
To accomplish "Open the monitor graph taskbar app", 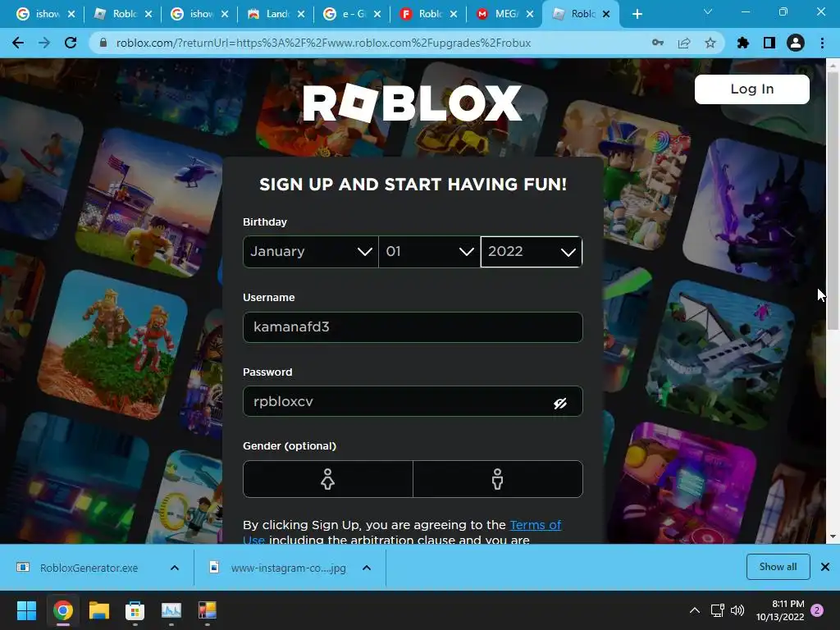I will tap(171, 610).
